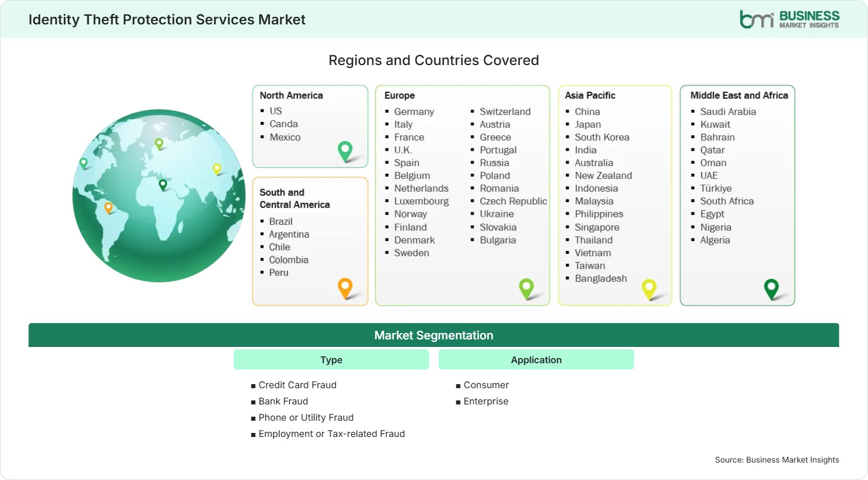868x480 pixels.
Task: Click the orange pin on the globe over South America
Action: (x=108, y=207)
